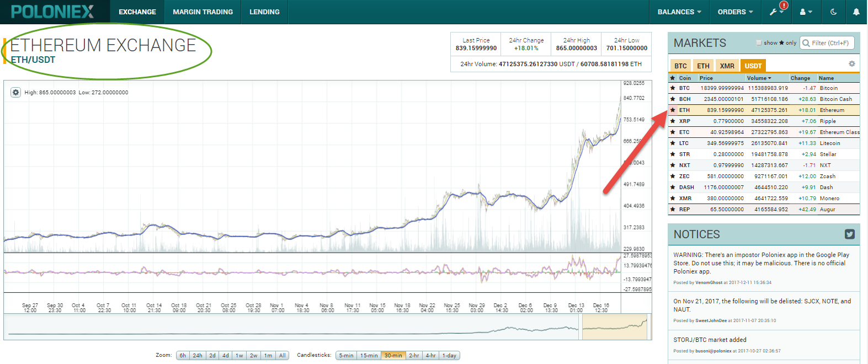Expand the Balances dropdown
Viewport: 868px width, 364px height.
coord(679,12)
